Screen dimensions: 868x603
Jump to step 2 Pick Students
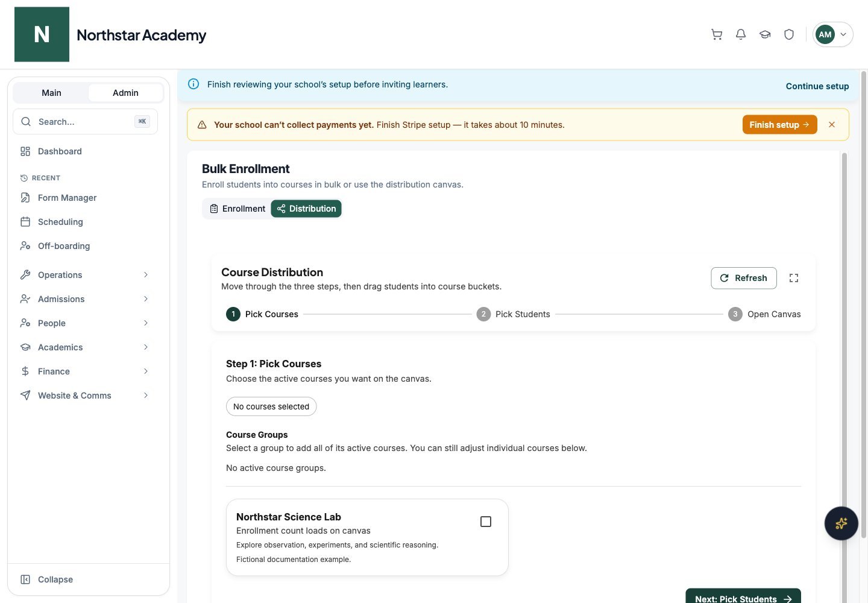pyautogui.click(x=514, y=314)
